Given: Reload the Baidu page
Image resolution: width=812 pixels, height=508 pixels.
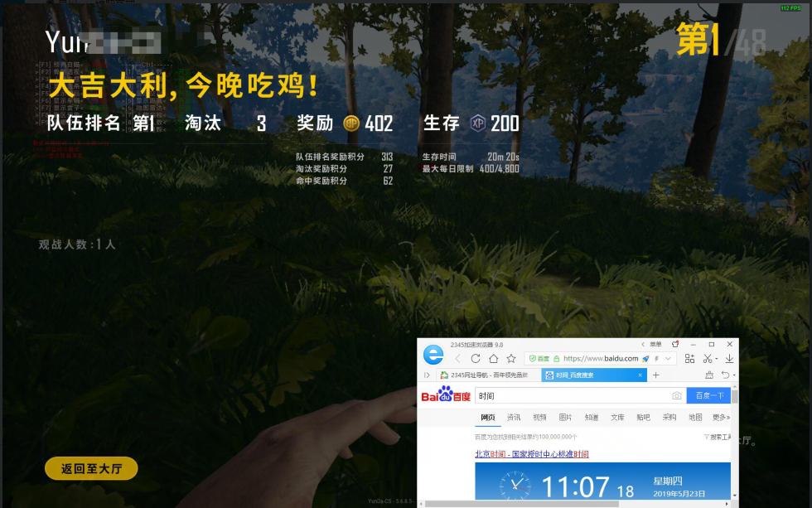Looking at the screenshot, I should (476, 358).
